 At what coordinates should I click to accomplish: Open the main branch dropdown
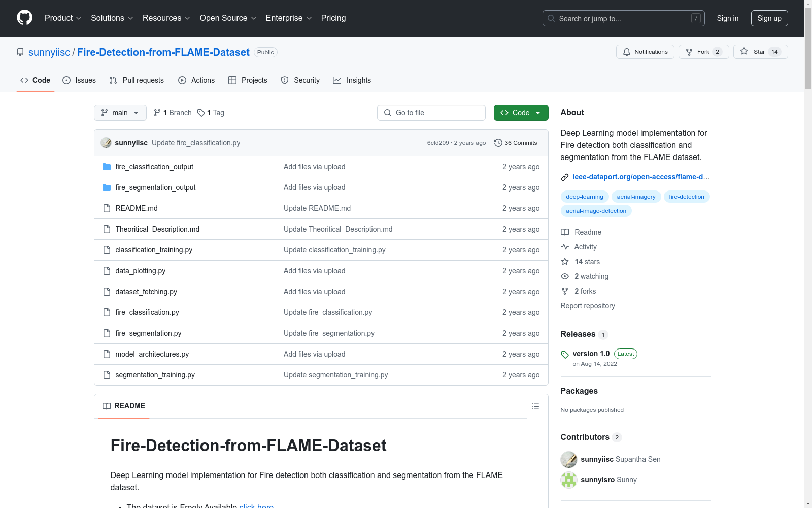120,113
